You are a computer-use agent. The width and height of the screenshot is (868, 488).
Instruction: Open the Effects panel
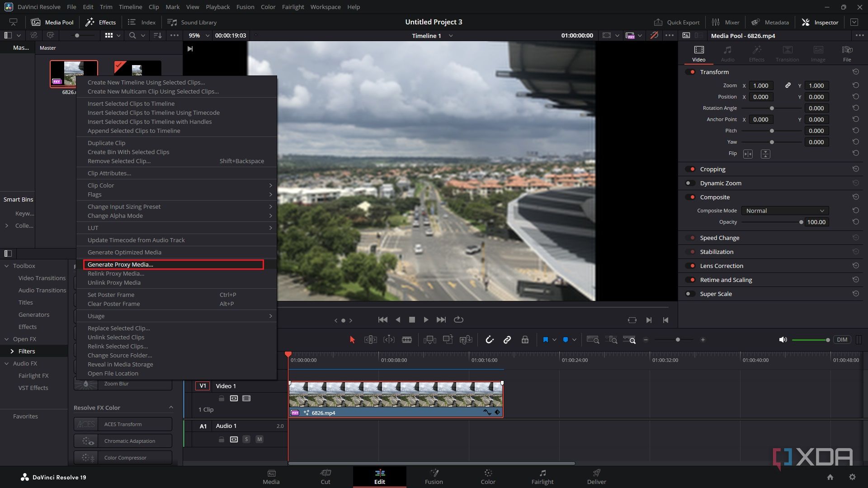pyautogui.click(x=100, y=22)
